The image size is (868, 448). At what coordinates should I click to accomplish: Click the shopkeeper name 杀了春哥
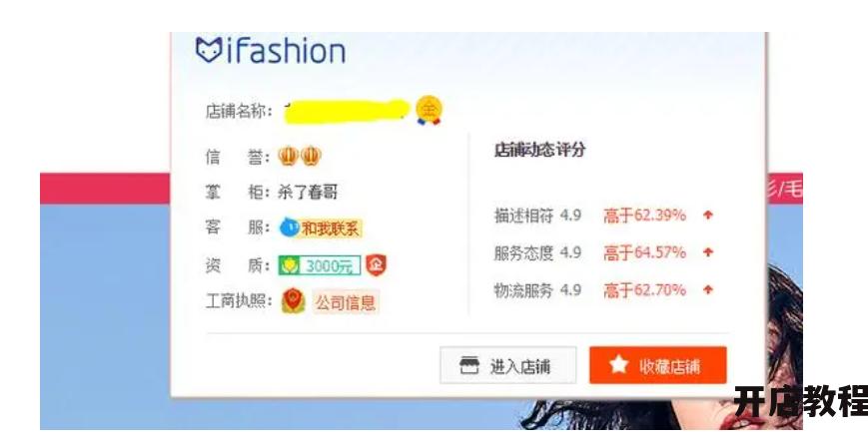pos(308,192)
